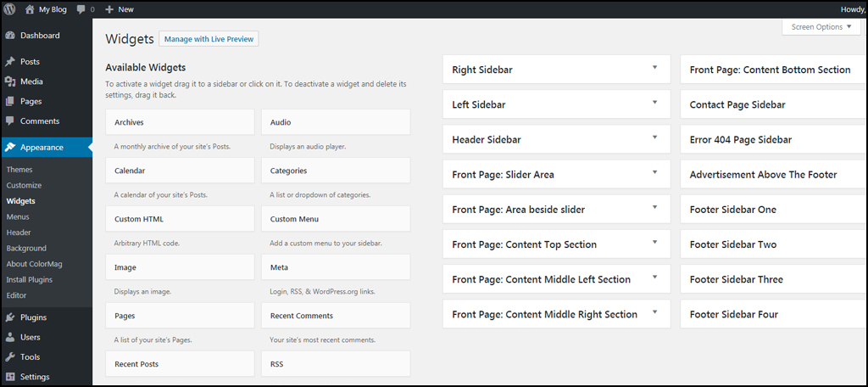
Task: Click the Comments icon in sidebar
Action: point(10,121)
